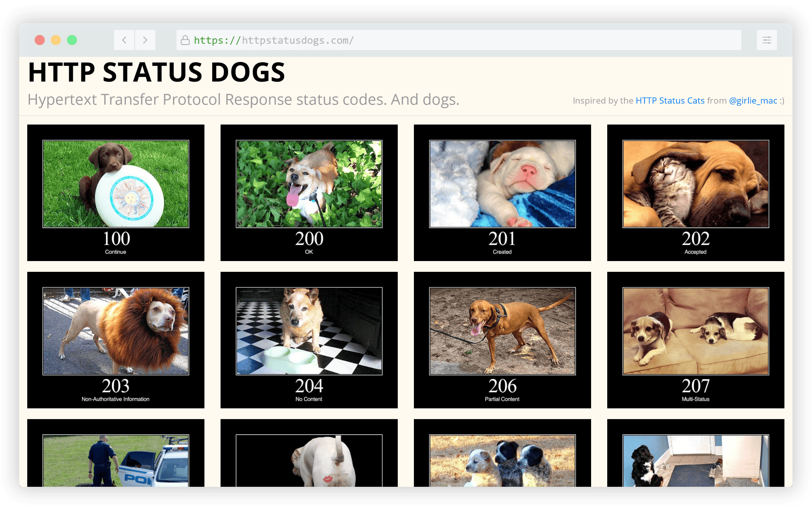Click the yellow traffic light button
The width and height of the screenshot is (812, 510).
55,40
